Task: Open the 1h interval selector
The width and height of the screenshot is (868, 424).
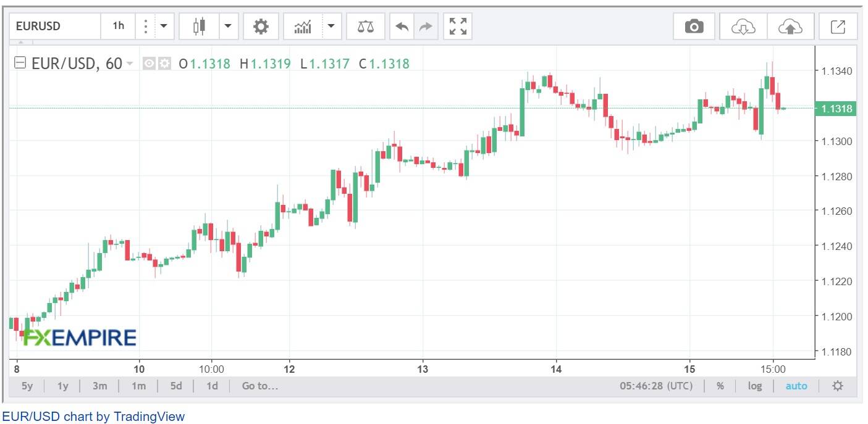Action: point(118,26)
